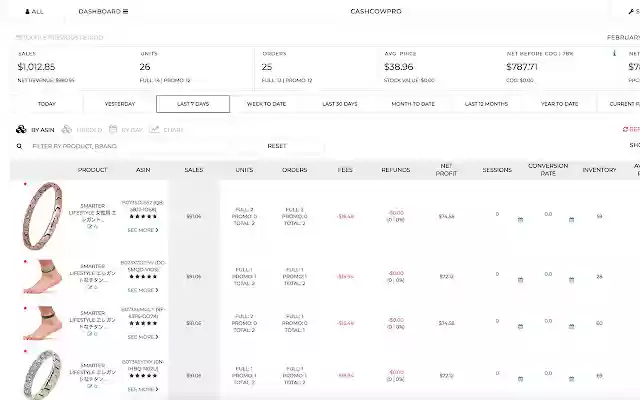The height and width of the screenshot is (400, 640).
Task: Click the sessions calendar icon, inventory 60 row
Action: point(520,327)
